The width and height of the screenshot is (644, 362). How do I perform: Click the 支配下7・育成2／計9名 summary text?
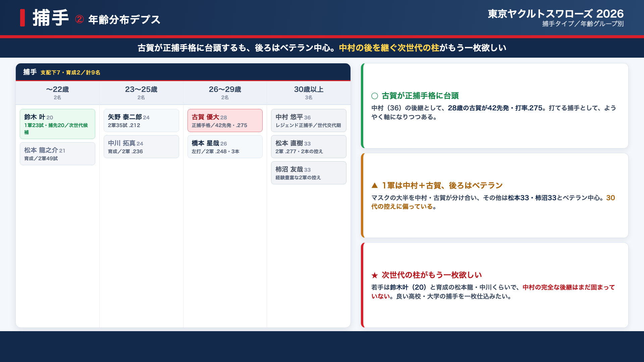70,72
